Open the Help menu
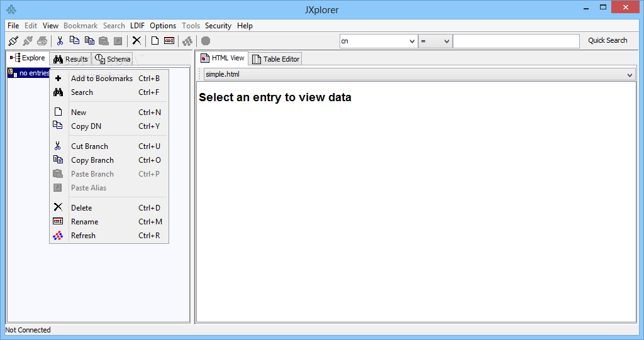The image size is (644, 340). [245, 26]
